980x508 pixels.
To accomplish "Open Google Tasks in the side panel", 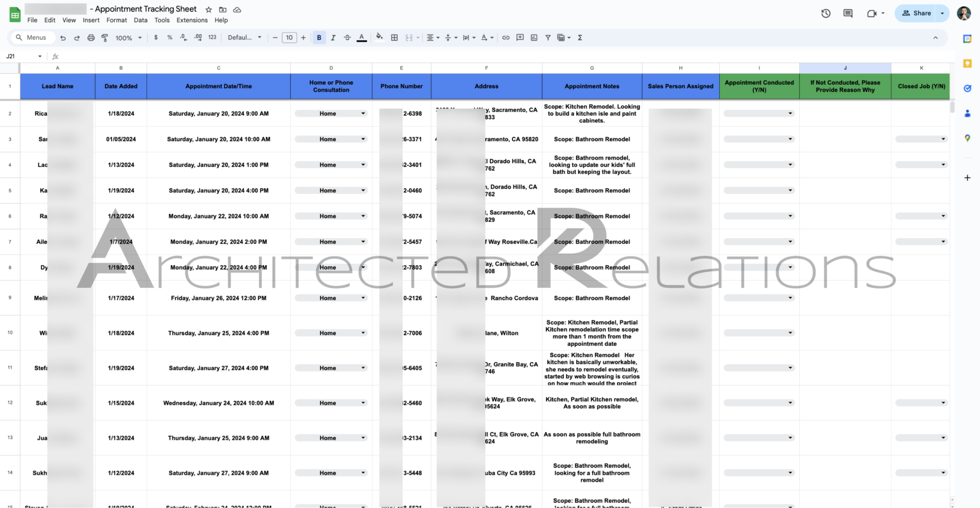I will point(967,88).
